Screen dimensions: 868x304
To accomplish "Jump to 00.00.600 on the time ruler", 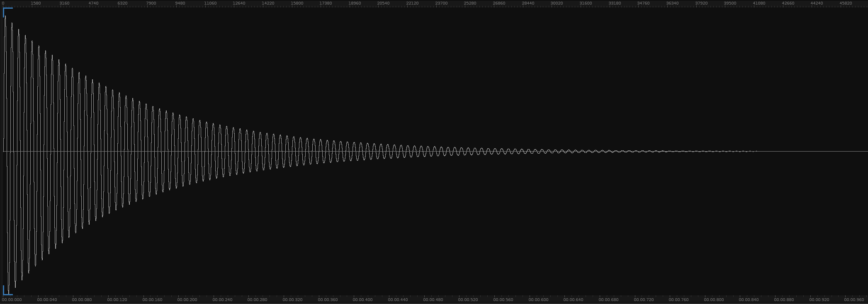I will pos(538,299).
